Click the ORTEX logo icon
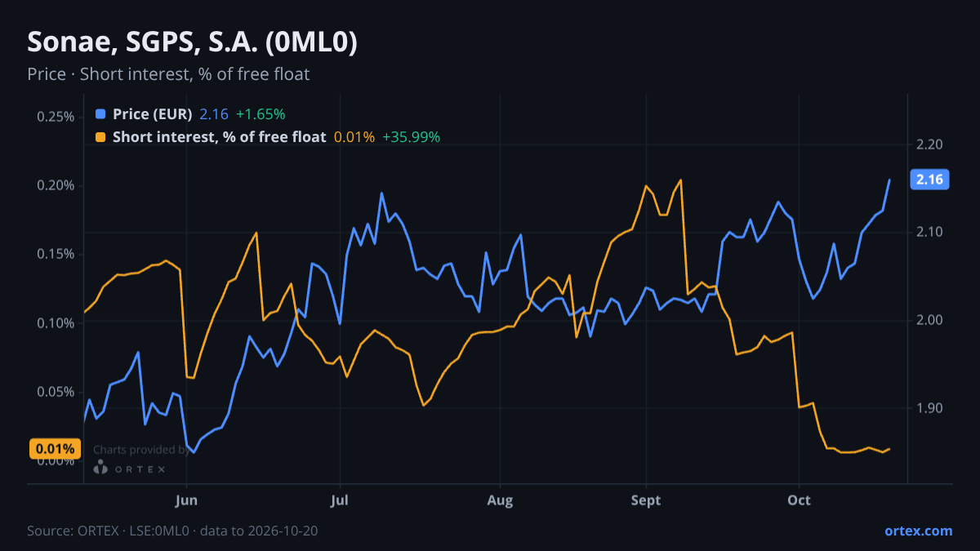The image size is (980, 551). tap(100, 468)
